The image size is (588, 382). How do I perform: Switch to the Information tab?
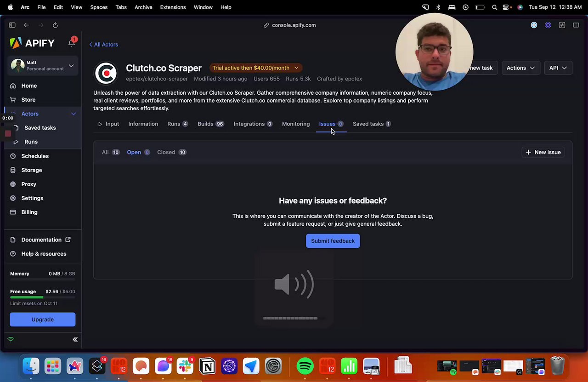(143, 124)
